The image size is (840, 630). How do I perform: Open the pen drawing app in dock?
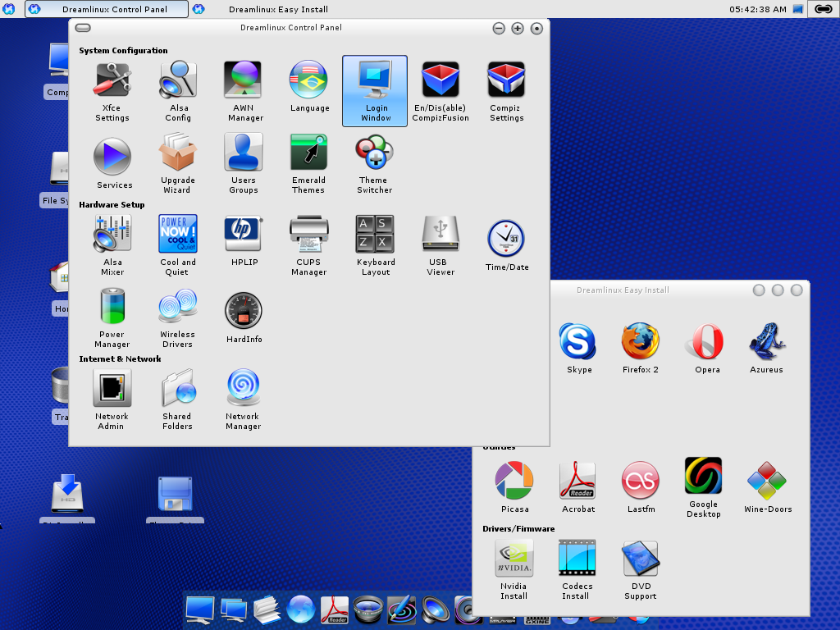click(x=402, y=609)
